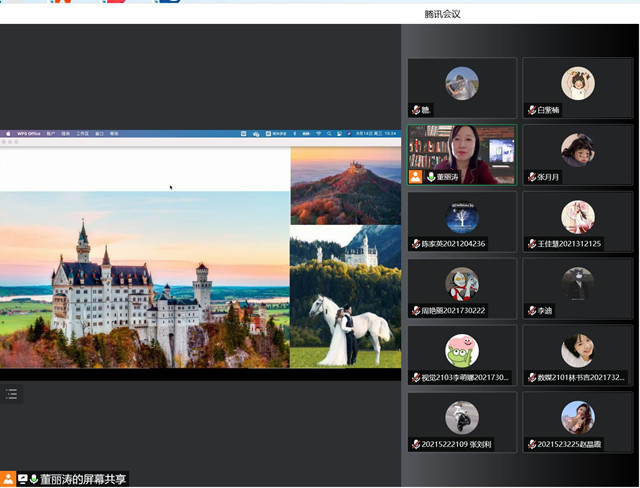Open the list toggle icon below shared screen

(x=11, y=394)
